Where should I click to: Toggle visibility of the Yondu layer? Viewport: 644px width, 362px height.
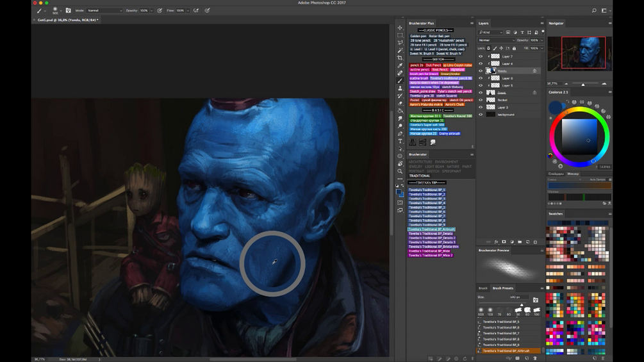tap(481, 70)
